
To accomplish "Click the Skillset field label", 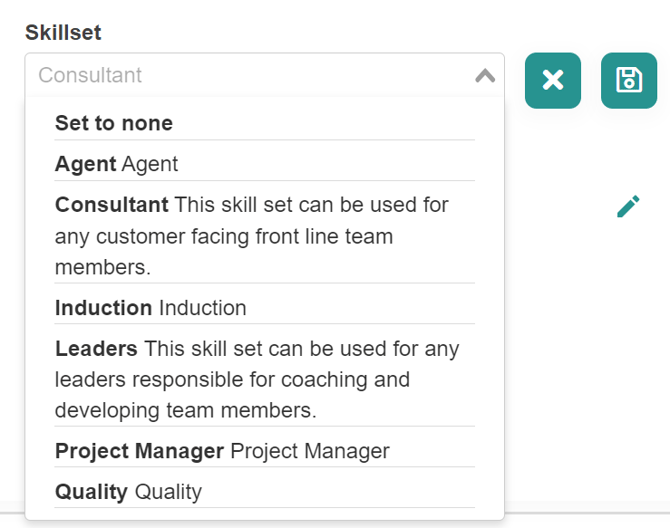I will pos(63,32).
